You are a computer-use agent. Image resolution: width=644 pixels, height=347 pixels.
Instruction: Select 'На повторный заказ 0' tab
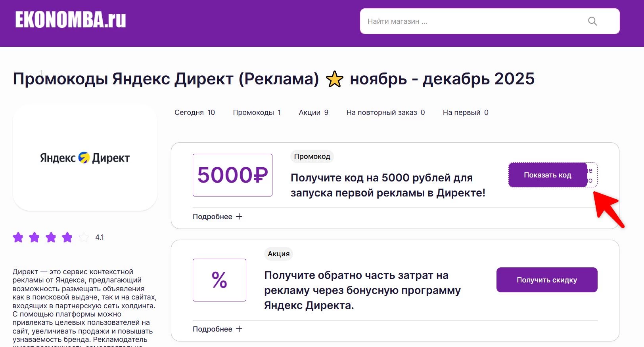pos(385,112)
